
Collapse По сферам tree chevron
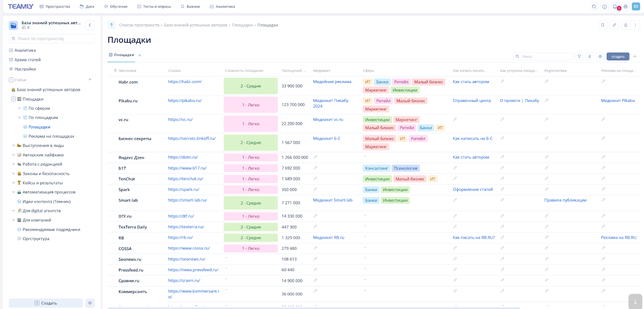19,108
